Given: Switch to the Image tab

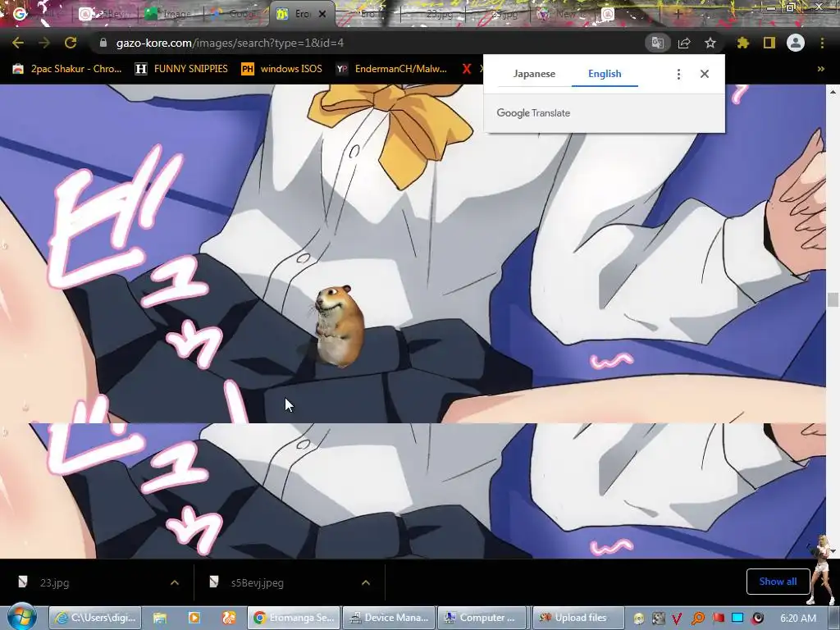Looking at the screenshot, I should click(x=169, y=14).
